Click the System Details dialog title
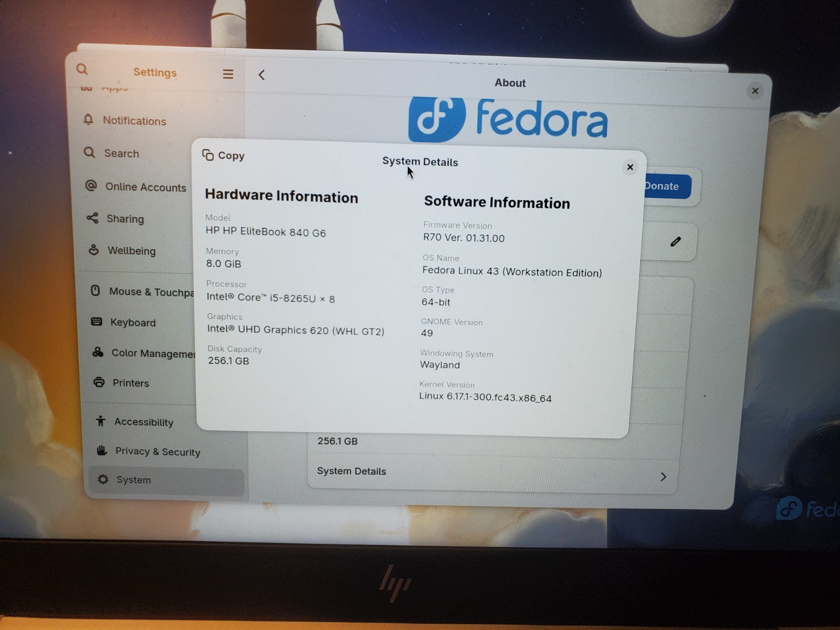This screenshot has width=840, height=630. pyautogui.click(x=420, y=162)
